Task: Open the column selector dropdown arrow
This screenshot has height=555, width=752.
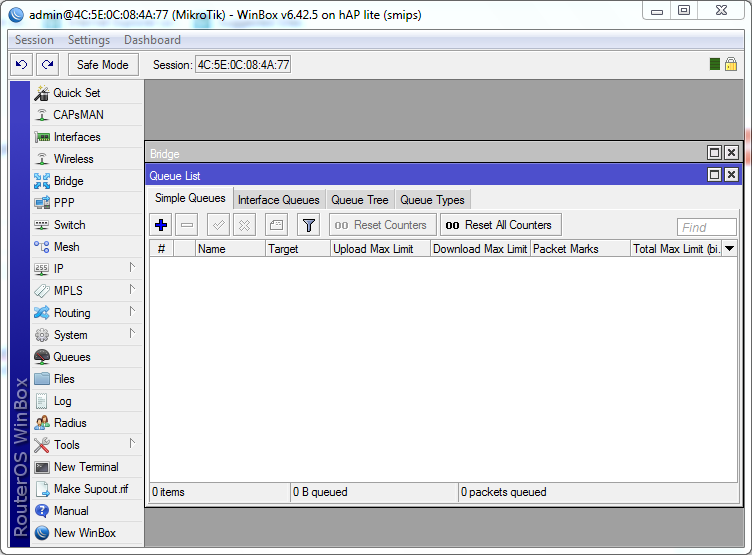Action: tap(730, 248)
